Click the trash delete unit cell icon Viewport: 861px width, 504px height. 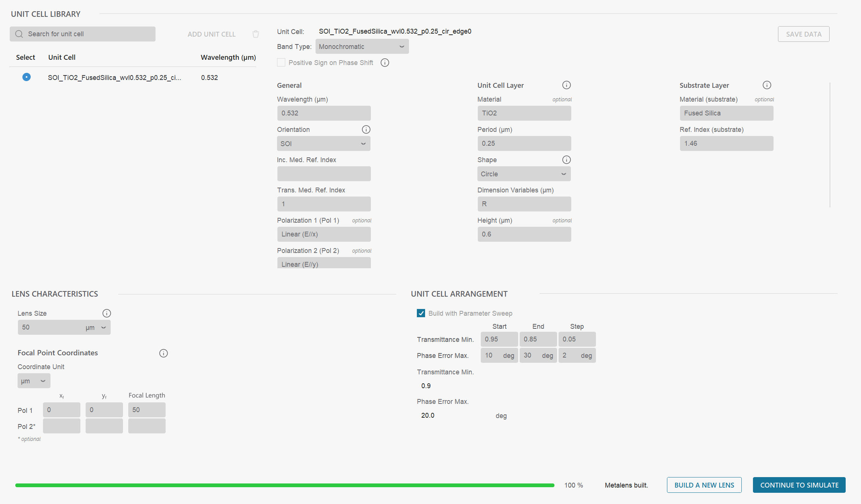(x=256, y=34)
